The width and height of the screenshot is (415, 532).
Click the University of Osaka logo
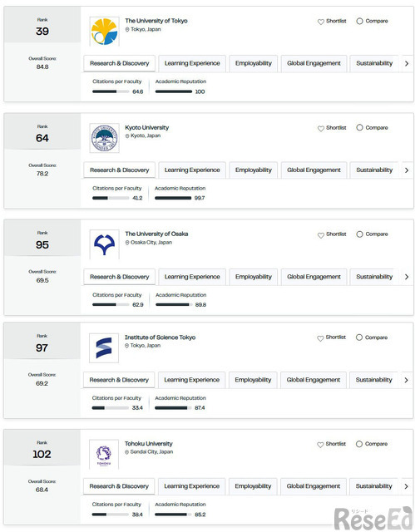click(x=104, y=244)
